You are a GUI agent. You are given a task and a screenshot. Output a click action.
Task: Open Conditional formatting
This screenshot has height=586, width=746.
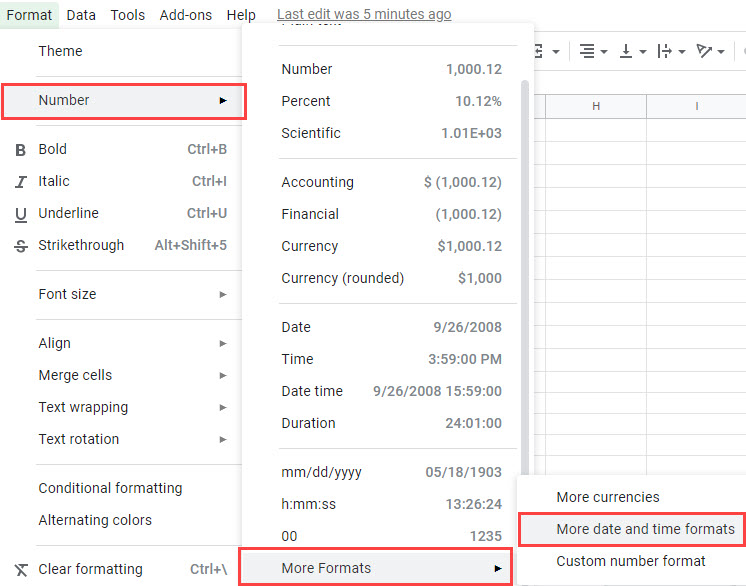[x=110, y=488]
